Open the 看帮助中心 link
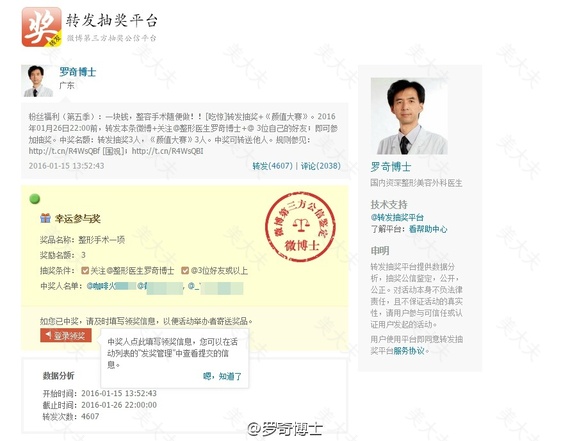This screenshot has width=570, height=441. pyautogui.click(x=428, y=229)
